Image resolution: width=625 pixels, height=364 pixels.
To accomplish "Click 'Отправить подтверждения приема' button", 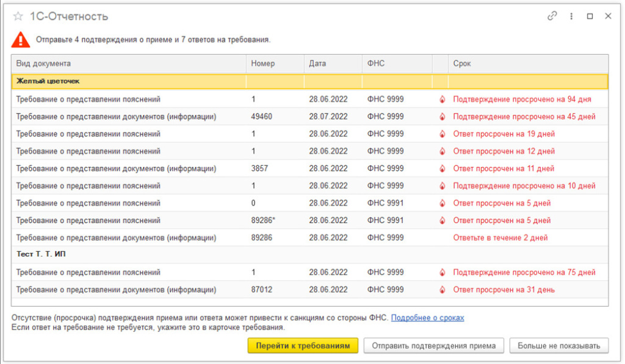I will coord(434,346).
